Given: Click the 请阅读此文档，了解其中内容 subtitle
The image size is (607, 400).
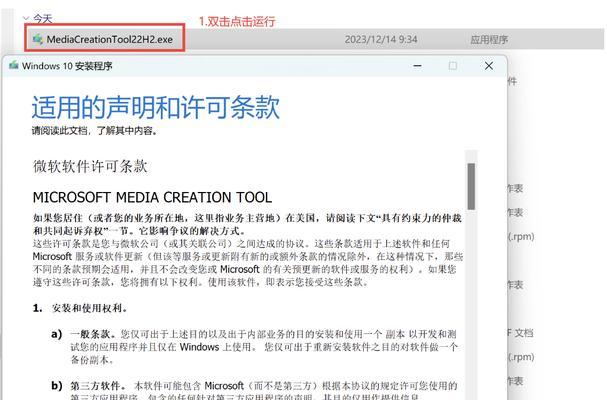Looking at the screenshot, I should click(x=94, y=131).
